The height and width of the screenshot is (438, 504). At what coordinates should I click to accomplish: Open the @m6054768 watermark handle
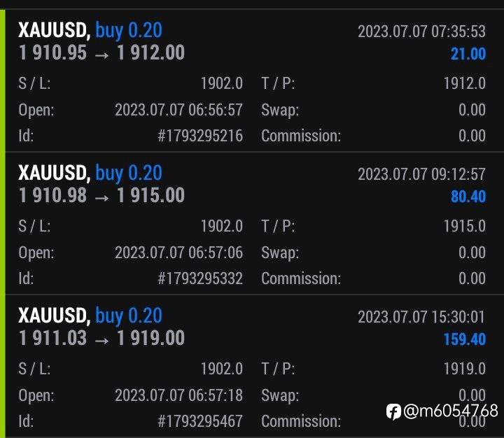coord(451,411)
